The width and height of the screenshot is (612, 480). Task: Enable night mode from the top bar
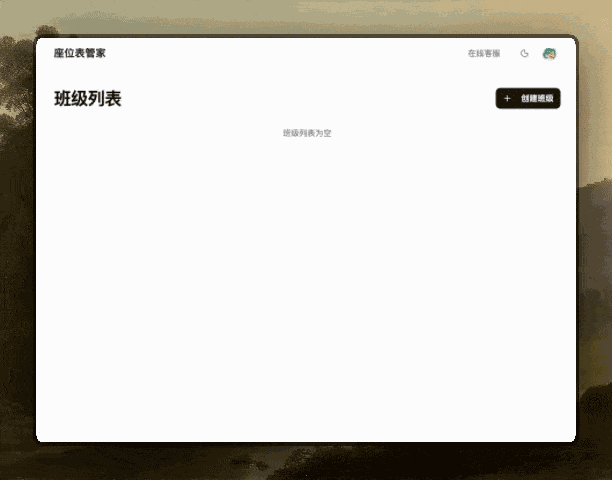(x=524, y=54)
